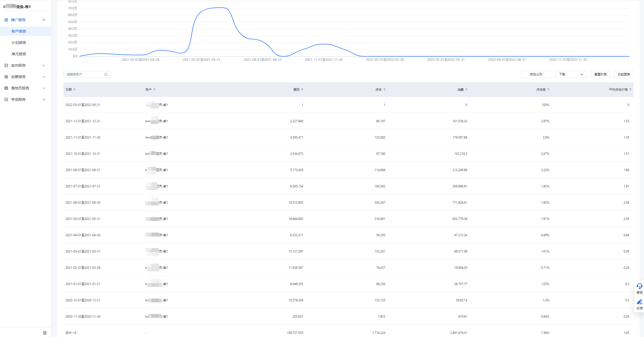Click the 客服 customer service icon
The image size is (644, 337).
(x=639, y=286)
